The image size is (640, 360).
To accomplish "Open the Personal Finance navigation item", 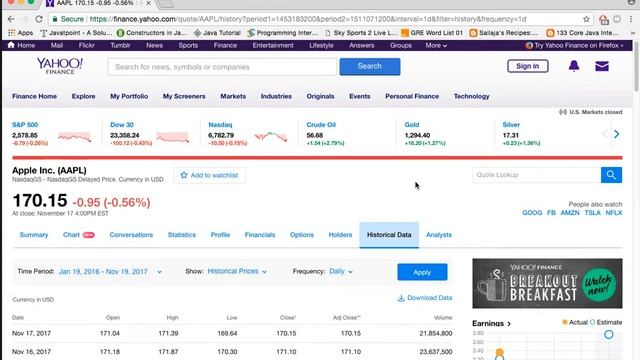I will click(412, 96).
